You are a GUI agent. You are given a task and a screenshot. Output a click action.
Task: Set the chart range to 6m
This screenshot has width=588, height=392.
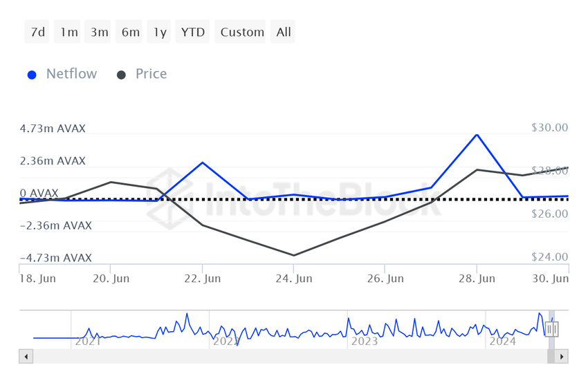pos(130,32)
